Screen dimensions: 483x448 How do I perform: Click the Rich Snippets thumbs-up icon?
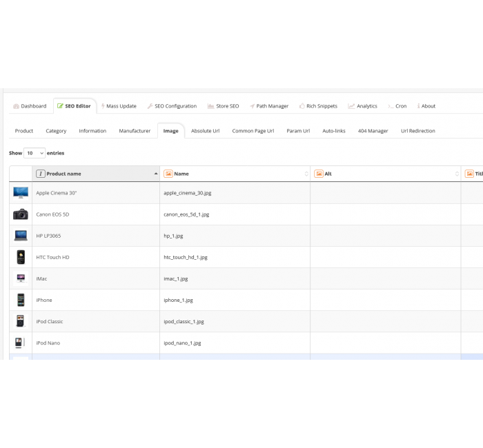tap(302, 106)
